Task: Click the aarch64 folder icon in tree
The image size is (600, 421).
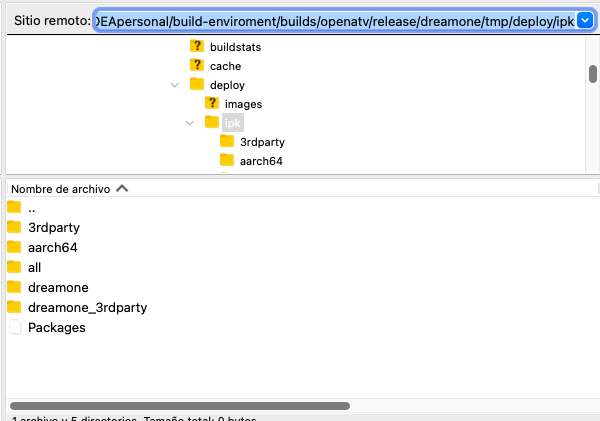Action: [x=227, y=161]
